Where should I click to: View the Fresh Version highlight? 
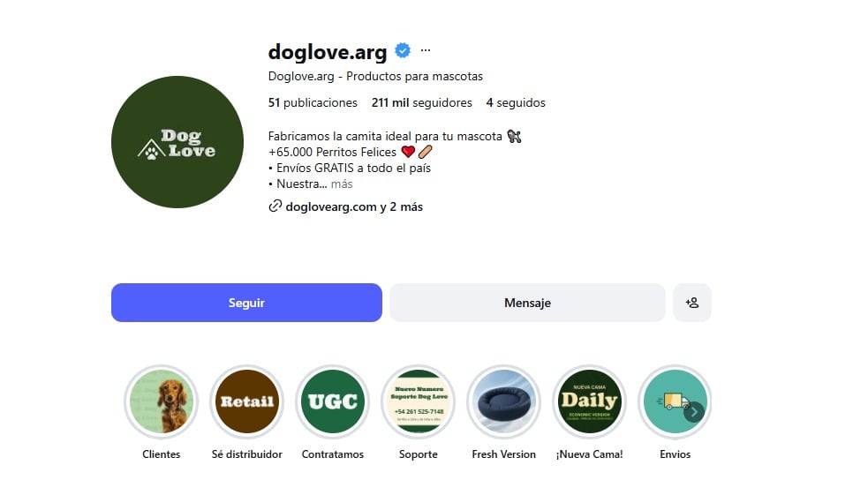coord(503,401)
